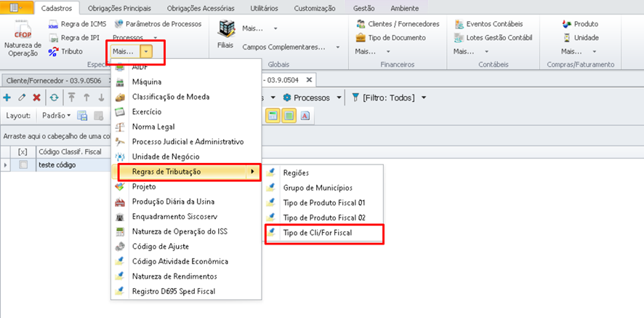Expand the Mais… dropdown in Globais
The image size is (644, 318).
(275, 28)
